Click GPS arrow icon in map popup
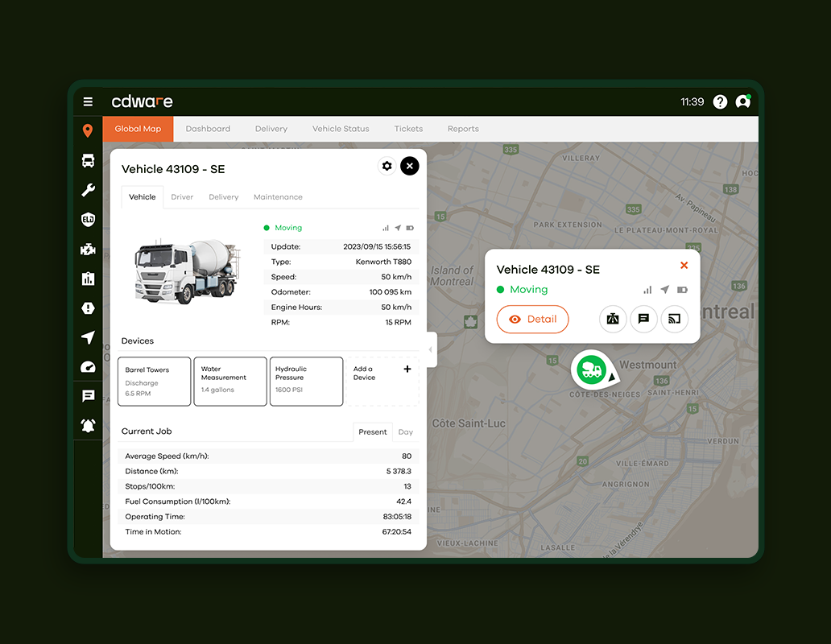Image resolution: width=831 pixels, height=644 pixels. [x=664, y=290]
